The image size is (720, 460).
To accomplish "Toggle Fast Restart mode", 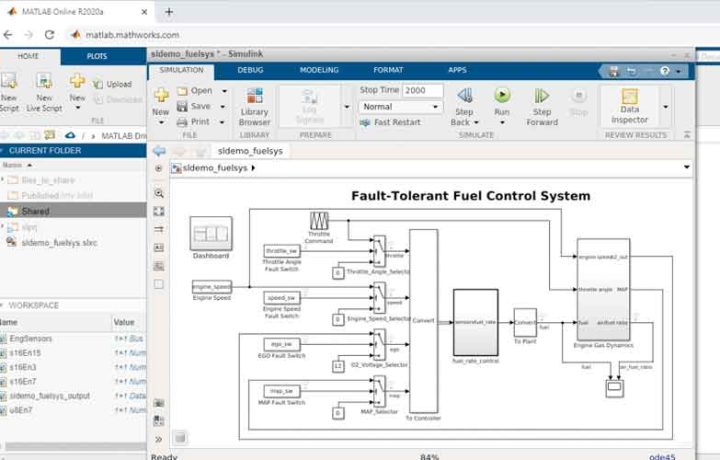I will pos(391,122).
